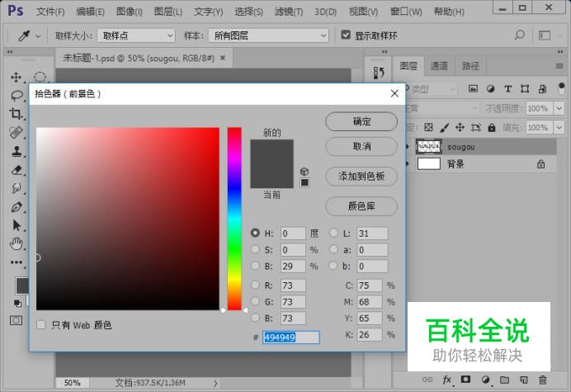The image size is (571, 392).
Task: Expand the status bar info arrow
Action: (x=215, y=383)
